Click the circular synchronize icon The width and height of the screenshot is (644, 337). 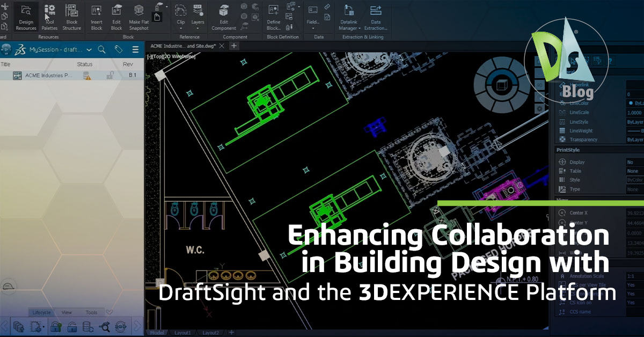click(121, 326)
